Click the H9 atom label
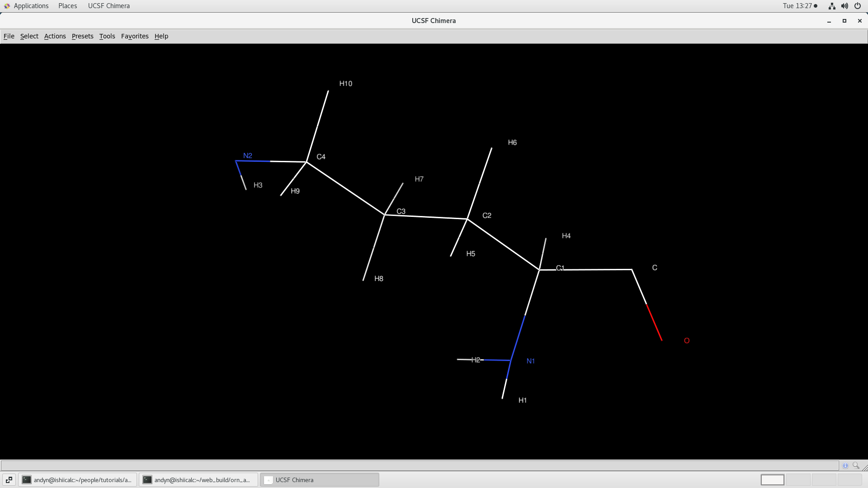The width and height of the screenshot is (868, 488). pyautogui.click(x=295, y=191)
